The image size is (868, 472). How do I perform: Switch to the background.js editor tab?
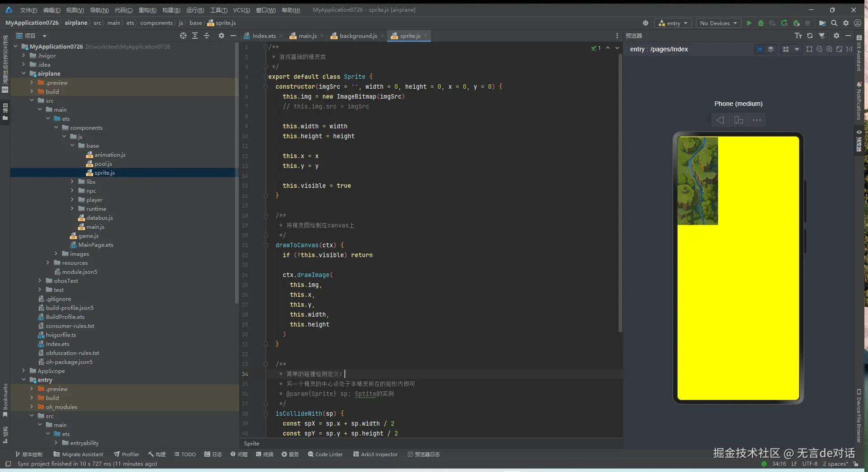357,36
